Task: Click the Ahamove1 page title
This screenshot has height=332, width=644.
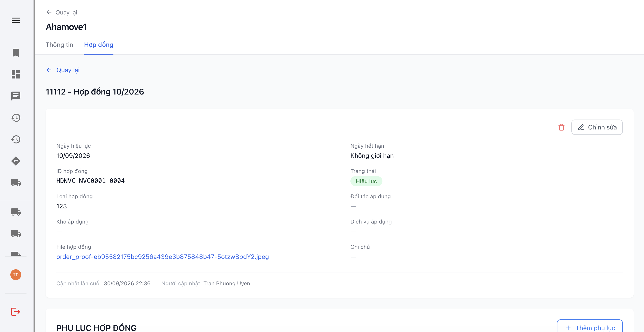Action: tap(66, 27)
